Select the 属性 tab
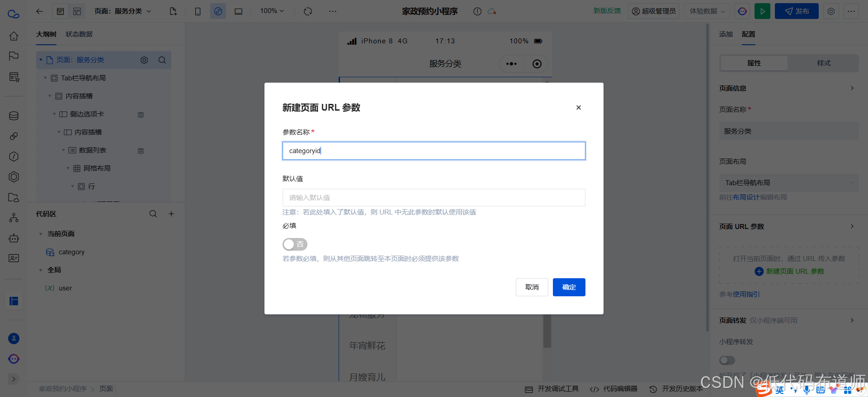Image resolution: width=868 pixels, height=397 pixels. (754, 63)
